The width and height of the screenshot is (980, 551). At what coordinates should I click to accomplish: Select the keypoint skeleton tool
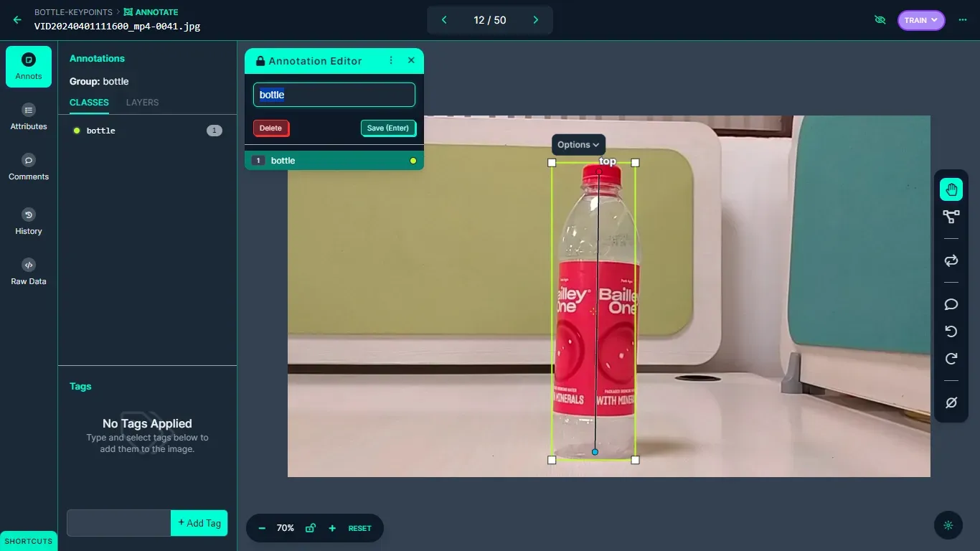tap(951, 216)
